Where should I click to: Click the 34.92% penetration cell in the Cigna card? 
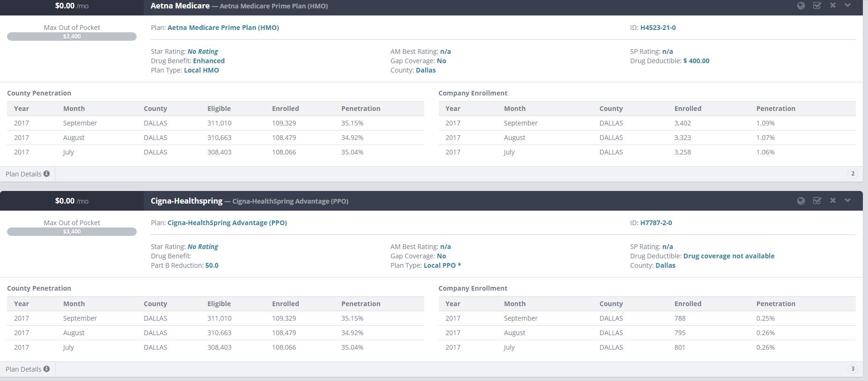pos(353,333)
